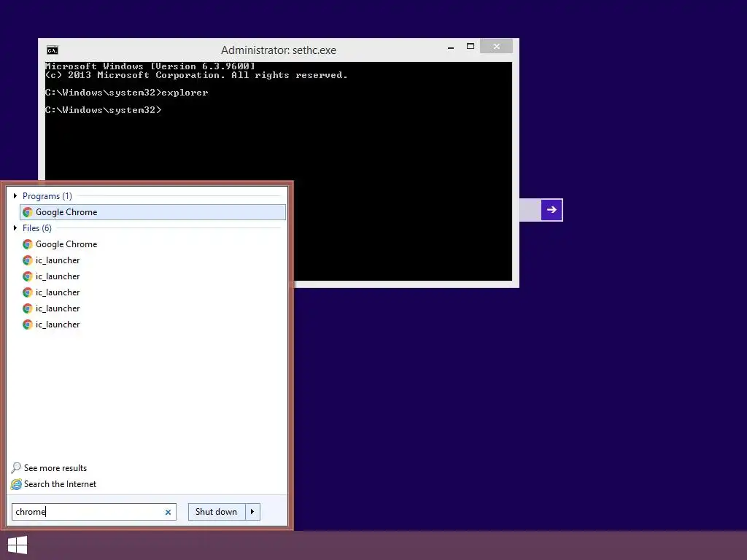Click Chrome icon of Programs result

click(28, 212)
